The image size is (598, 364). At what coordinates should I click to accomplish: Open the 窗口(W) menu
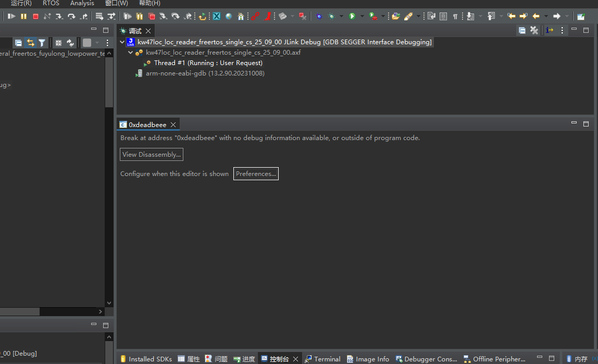[x=116, y=3]
